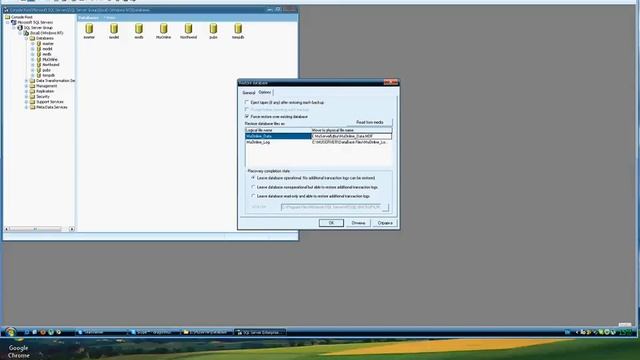640x360 pixels.
Task: Click the tree pane horizontal scrollbar left arrow
Action: 6,229
